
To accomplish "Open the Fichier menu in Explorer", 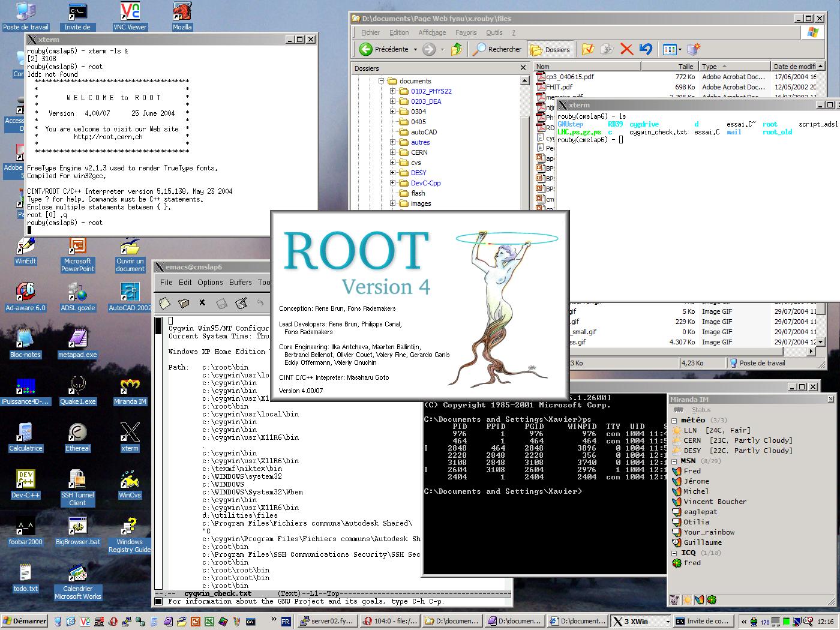I will pyautogui.click(x=370, y=32).
